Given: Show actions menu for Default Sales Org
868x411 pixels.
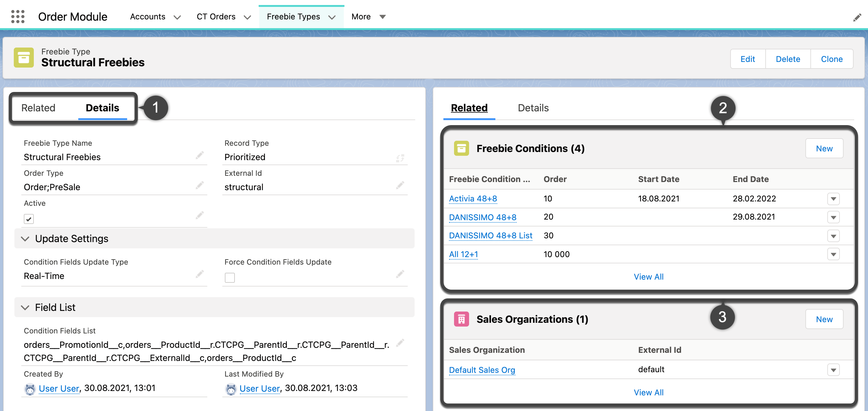Looking at the screenshot, I should pos(833,370).
